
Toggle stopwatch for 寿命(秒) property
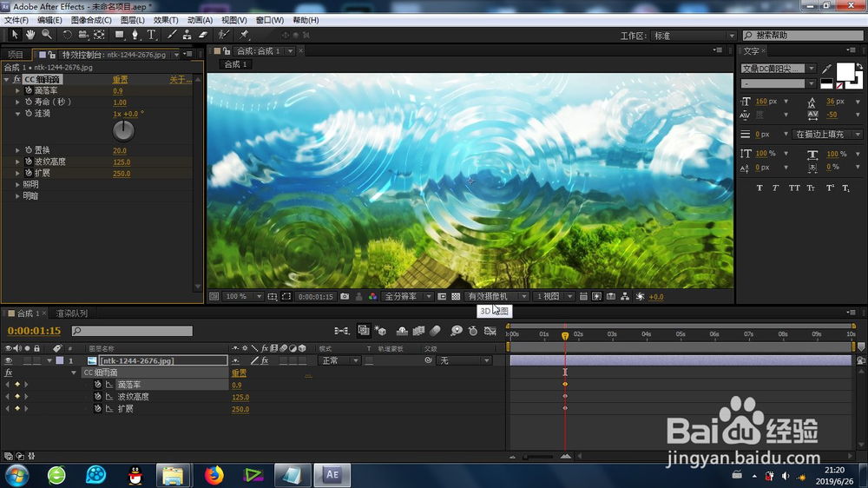click(29, 102)
